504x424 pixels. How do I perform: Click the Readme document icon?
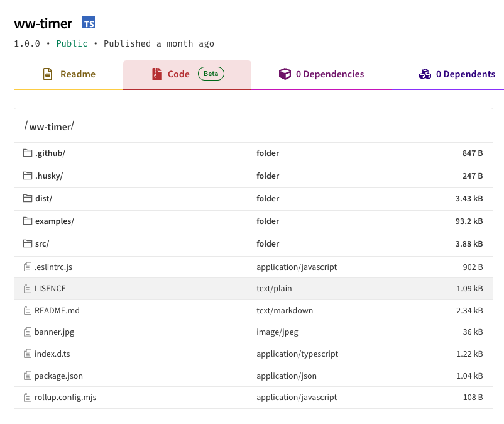click(48, 74)
